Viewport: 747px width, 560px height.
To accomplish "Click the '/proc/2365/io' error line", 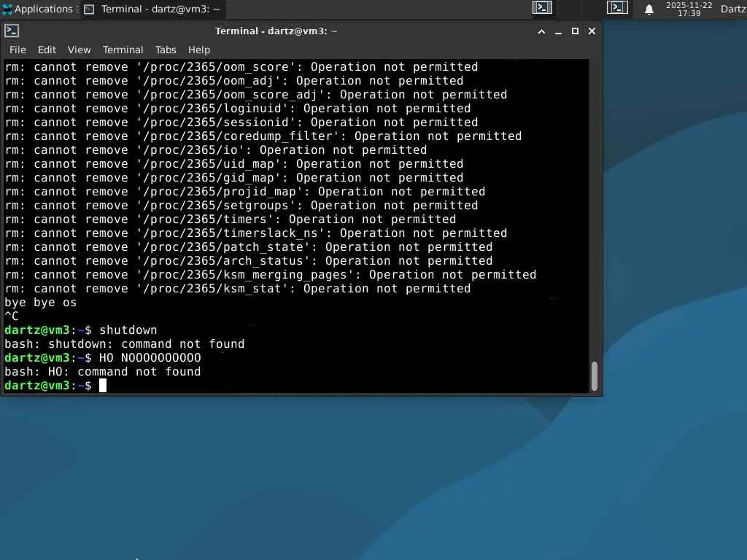I will [x=216, y=150].
